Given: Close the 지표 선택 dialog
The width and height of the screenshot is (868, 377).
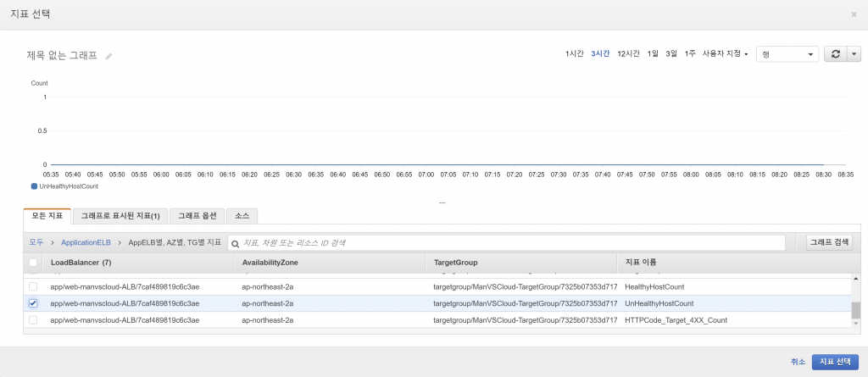Looking at the screenshot, I should click(x=854, y=14).
